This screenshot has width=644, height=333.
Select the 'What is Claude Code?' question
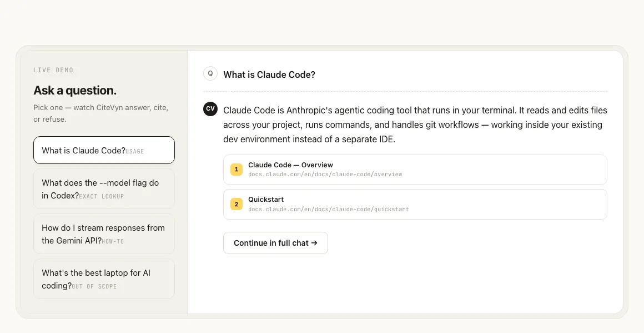pyautogui.click(x=104, y=150)
